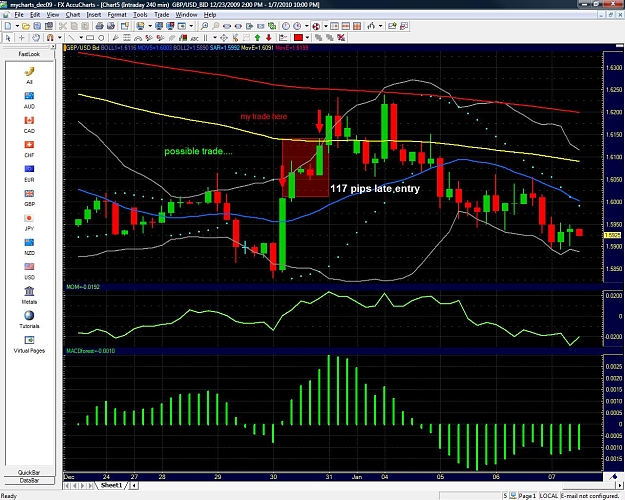Expand dropdown beside clock interval icons

tap(307, 26)
